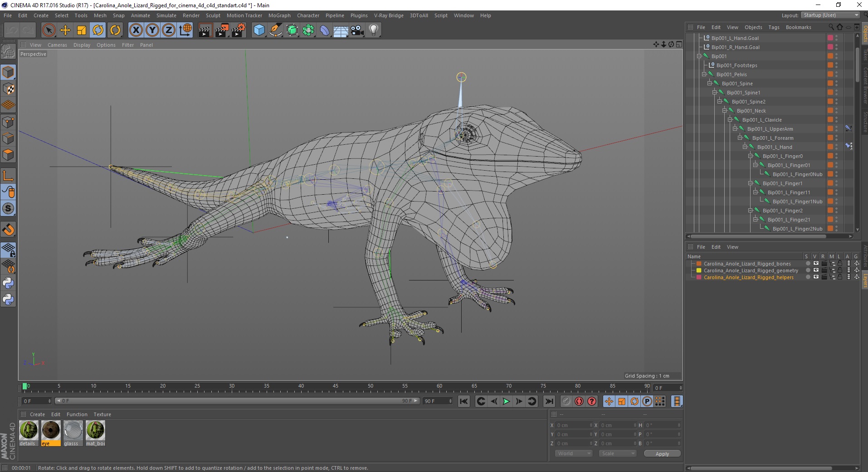Play the animation forward
868x472 pixels.
pyautogui.click(x=506, y=401)
